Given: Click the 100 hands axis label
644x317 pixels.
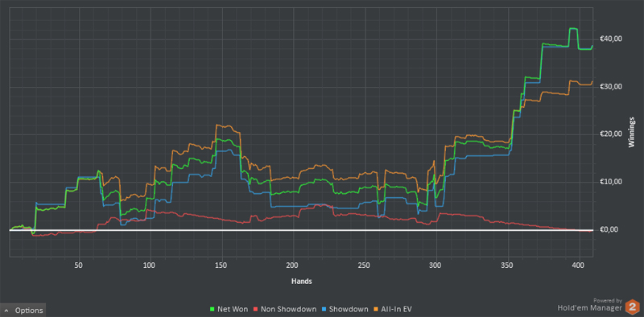Looking at the screenshot, I should [x=150, y=266].
